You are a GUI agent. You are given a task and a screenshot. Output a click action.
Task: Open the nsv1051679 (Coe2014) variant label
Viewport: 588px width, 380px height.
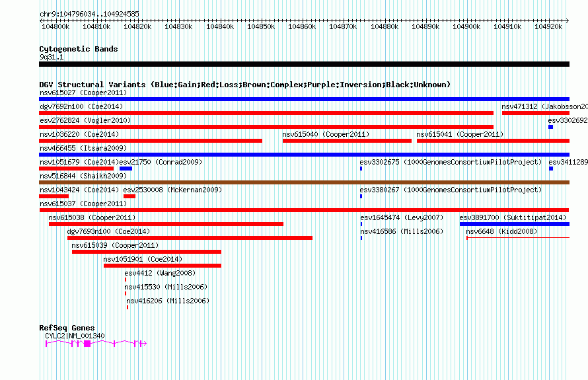pyautogui.click(x=79, y=162)
